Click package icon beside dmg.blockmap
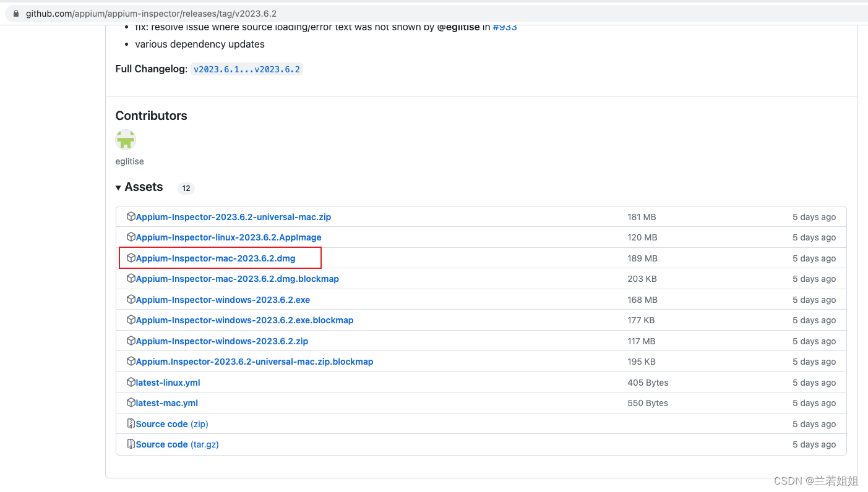The image size is (868, 492). 131,278
